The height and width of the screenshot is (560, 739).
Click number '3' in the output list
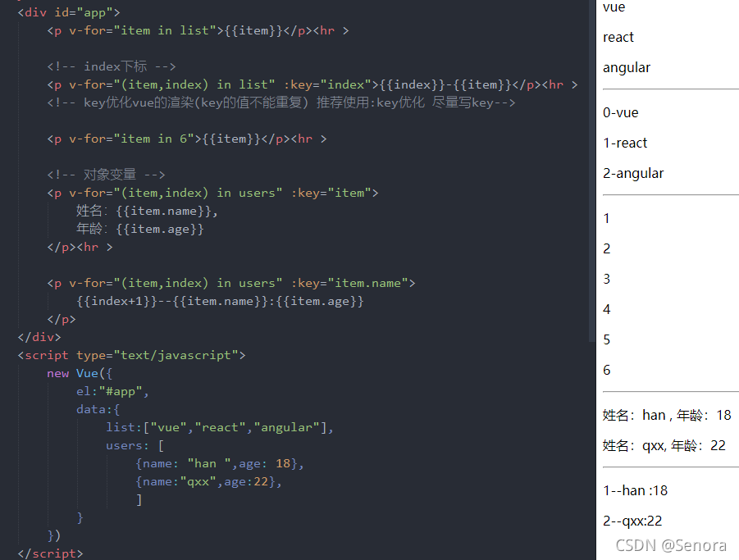point(607,280)
